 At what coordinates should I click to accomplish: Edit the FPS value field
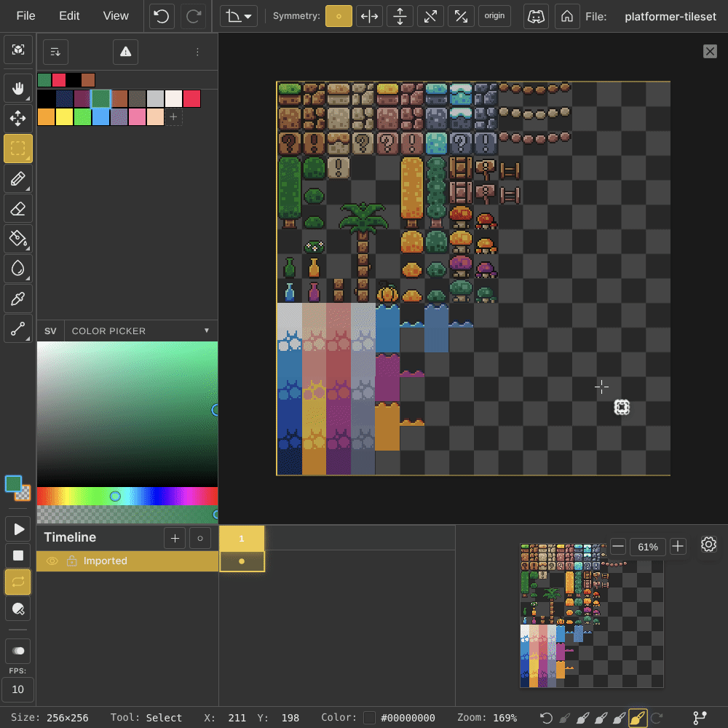[17, 689]
